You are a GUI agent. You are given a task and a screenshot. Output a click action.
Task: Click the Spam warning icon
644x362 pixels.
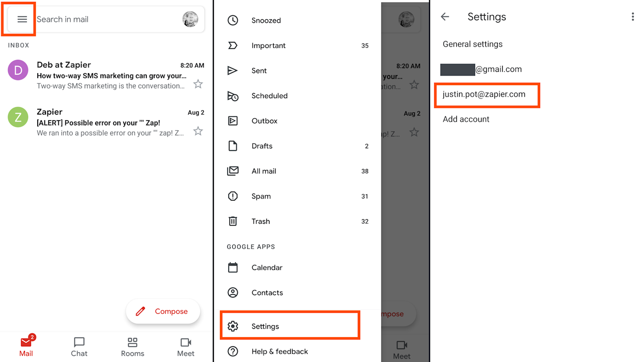[233, 196]
